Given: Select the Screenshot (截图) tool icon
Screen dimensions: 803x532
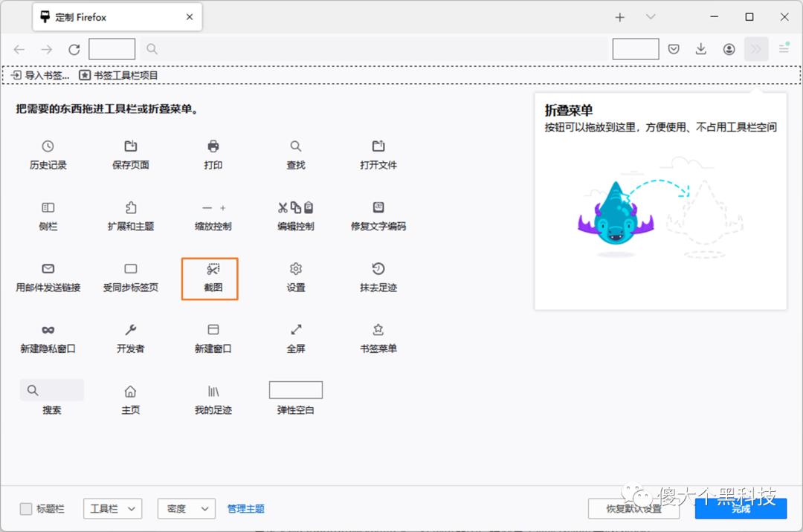Looking at the screenshot, I should (210, 279).
